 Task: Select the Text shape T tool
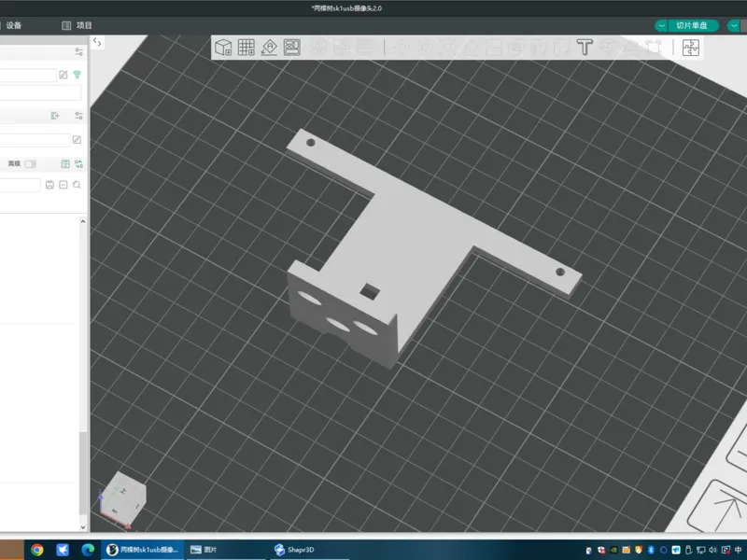click(585, 48)
